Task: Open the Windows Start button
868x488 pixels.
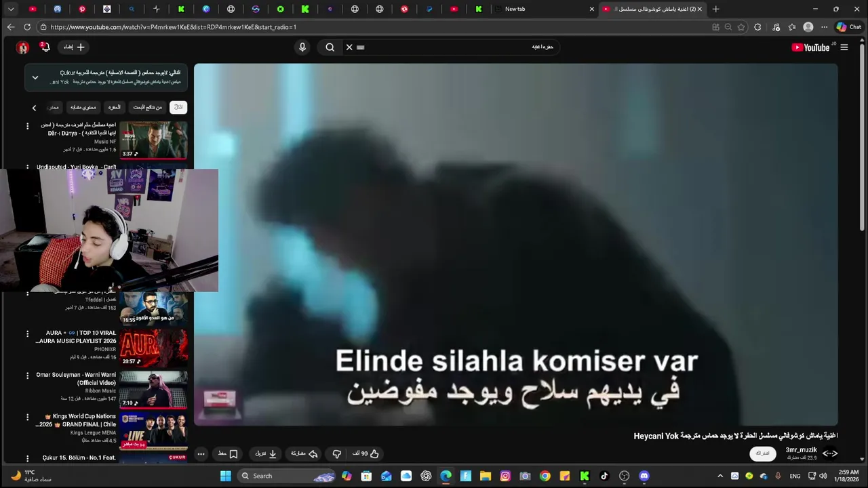Action: point(226,476)
